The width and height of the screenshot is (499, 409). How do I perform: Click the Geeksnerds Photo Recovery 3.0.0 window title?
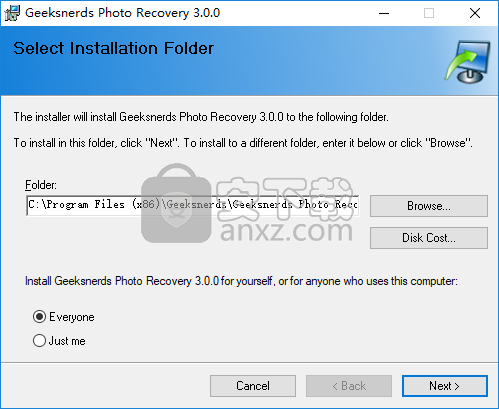click(122, 13)
